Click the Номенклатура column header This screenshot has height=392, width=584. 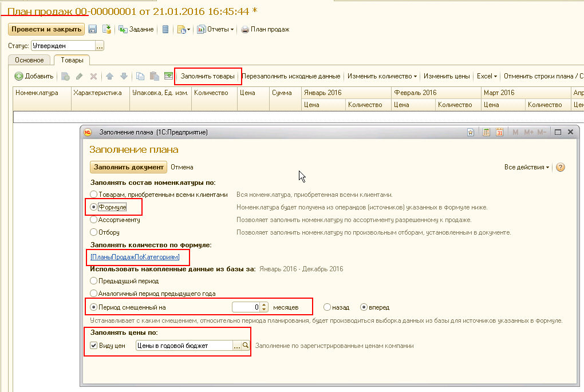pyautogui.click(x=42, y=98)
